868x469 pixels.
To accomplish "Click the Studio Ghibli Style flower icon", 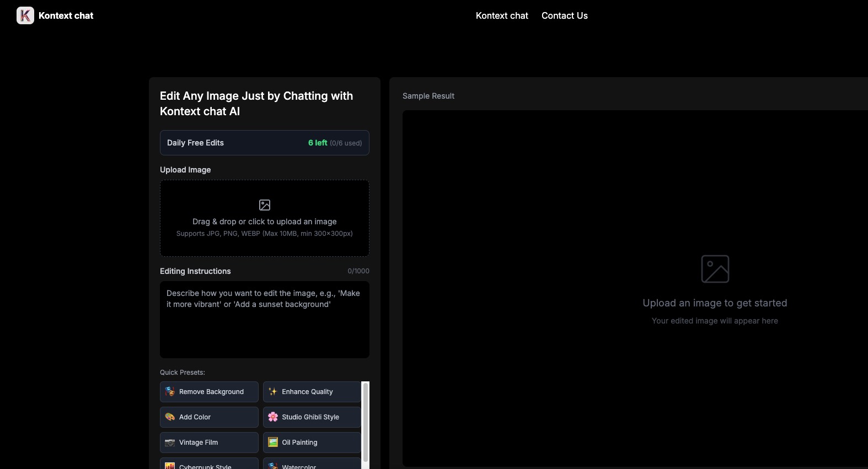I will 273,417.
